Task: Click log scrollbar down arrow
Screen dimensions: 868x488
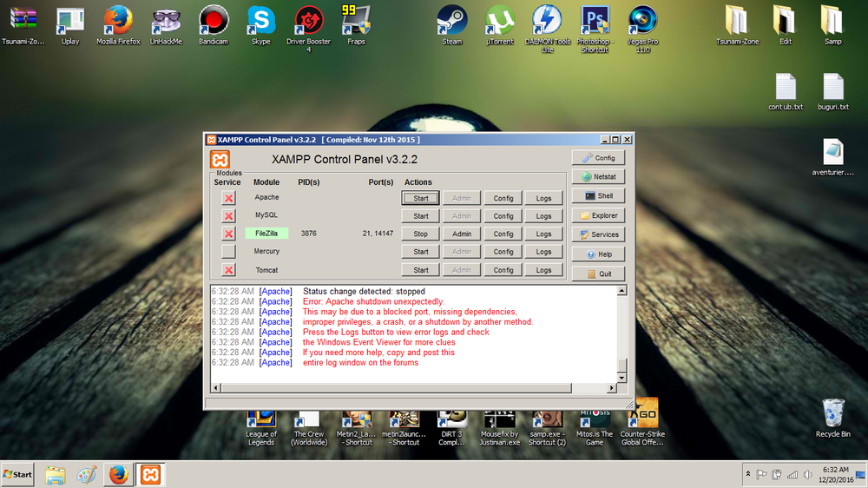Action: [621, 378]
